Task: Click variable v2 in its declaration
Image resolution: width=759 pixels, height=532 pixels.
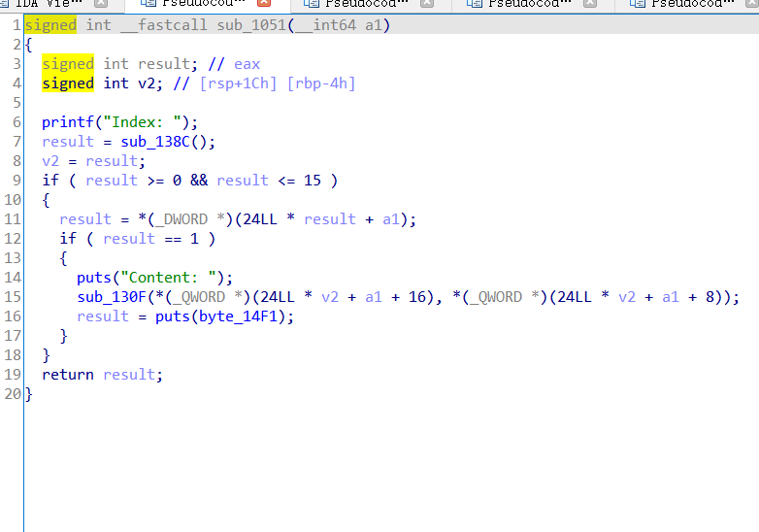Action: 147,83
